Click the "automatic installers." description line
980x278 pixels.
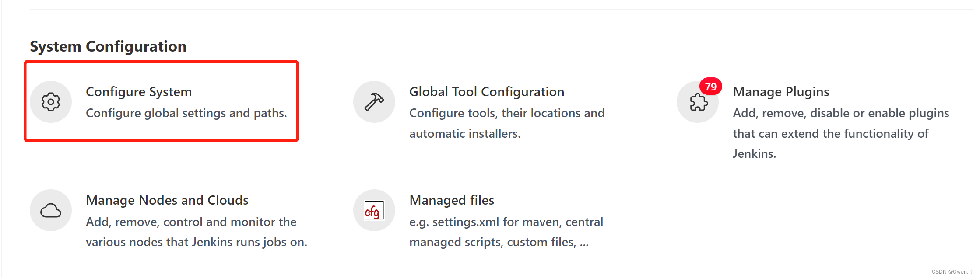[465, 134]
